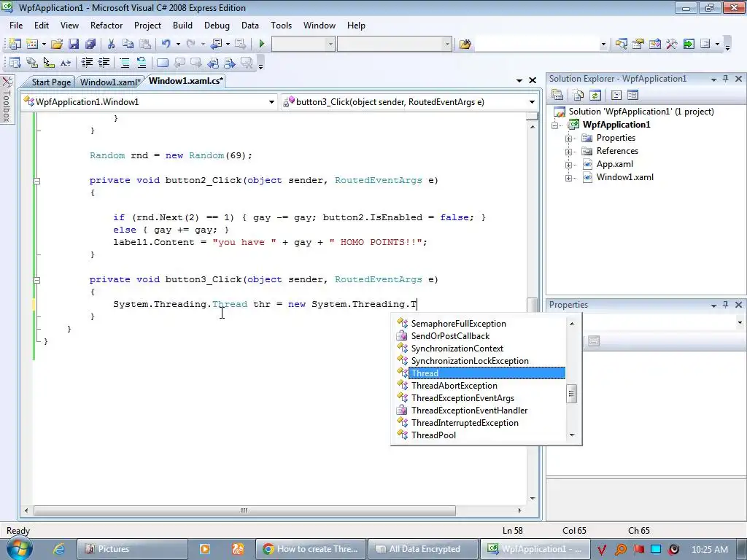Open the Pictures taskbar window
Screen dimensions: 747x560
[132, 549]
